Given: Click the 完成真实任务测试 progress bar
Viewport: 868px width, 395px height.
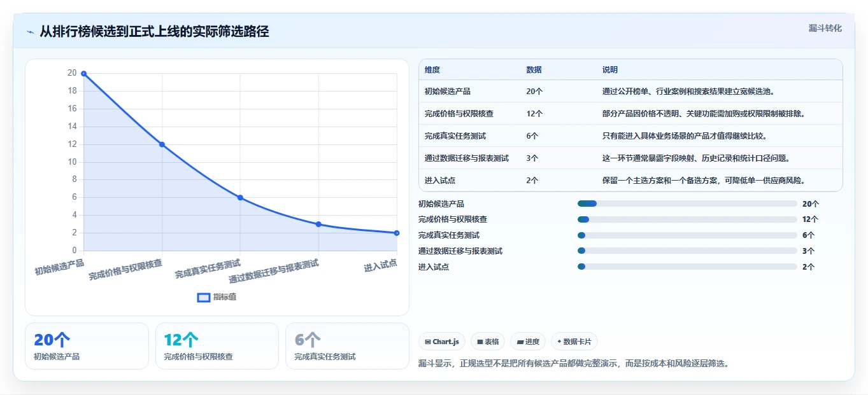Looking at the screenshot, I should coord(687,235).
